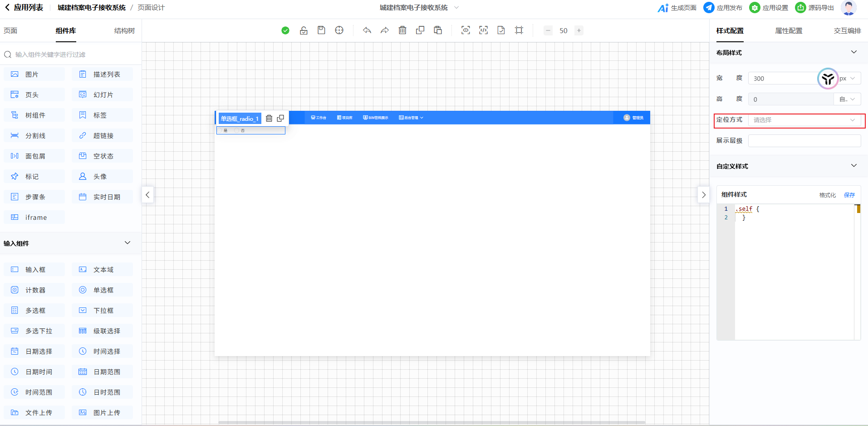Switch to the 属性配置 tab
The width and height of the screenshot is (868, 426).
tap(789, 31)
